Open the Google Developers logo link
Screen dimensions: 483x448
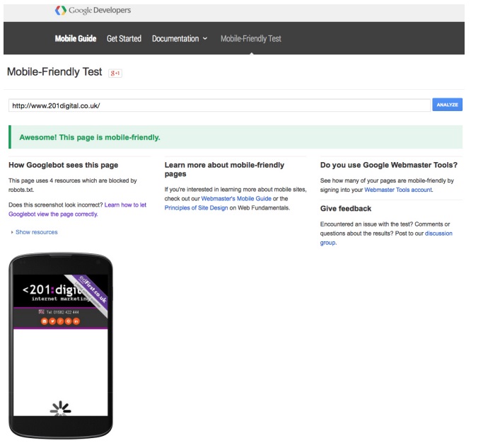click(x=93, y=11)
